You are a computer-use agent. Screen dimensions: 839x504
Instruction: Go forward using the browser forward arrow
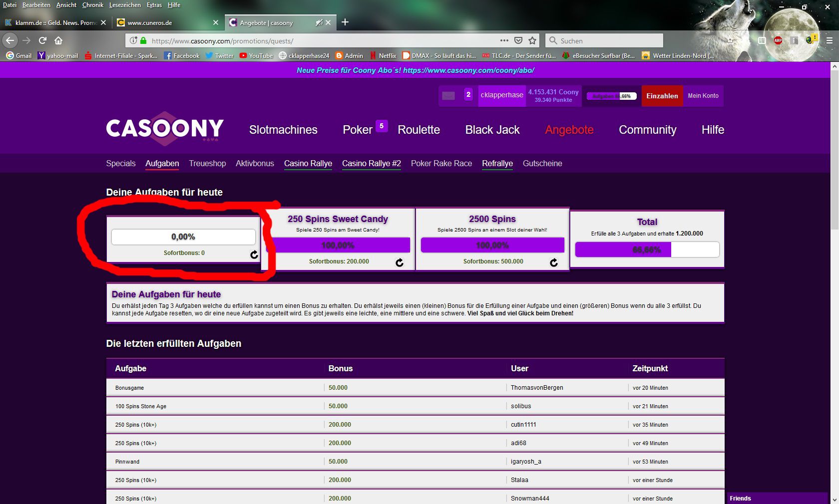[x=26, y=40]
